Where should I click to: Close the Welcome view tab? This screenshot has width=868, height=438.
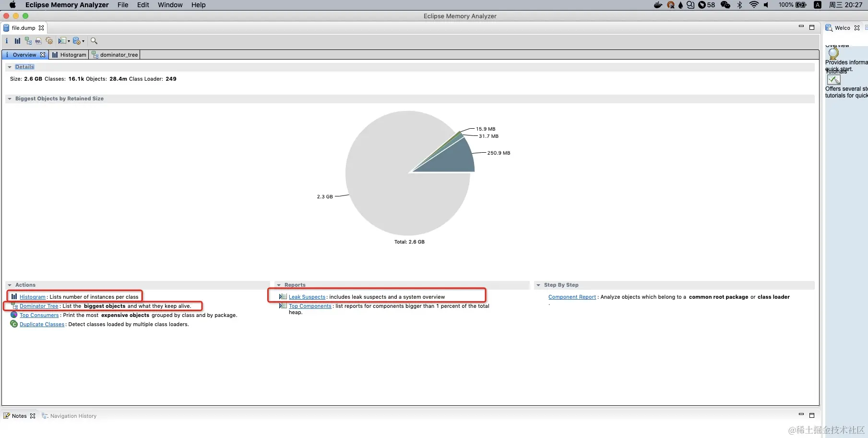(857, 28)
